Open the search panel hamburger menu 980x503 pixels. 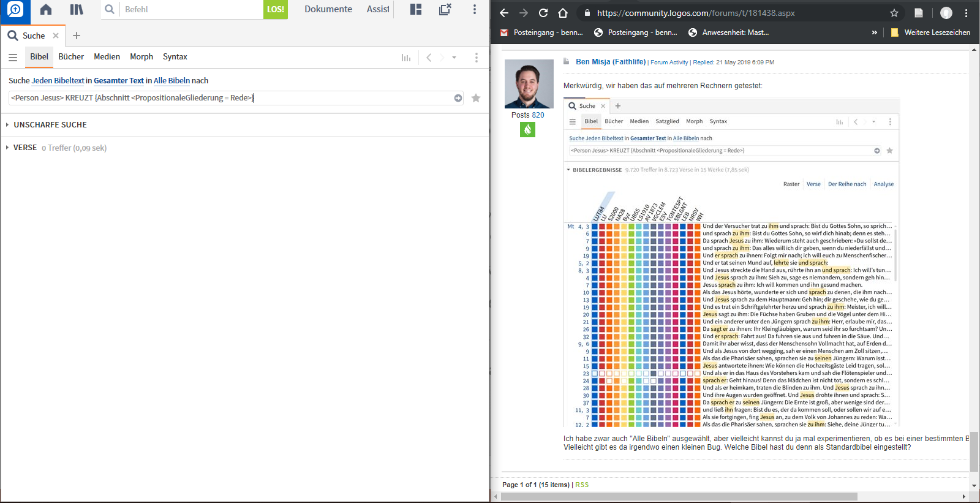13,57
